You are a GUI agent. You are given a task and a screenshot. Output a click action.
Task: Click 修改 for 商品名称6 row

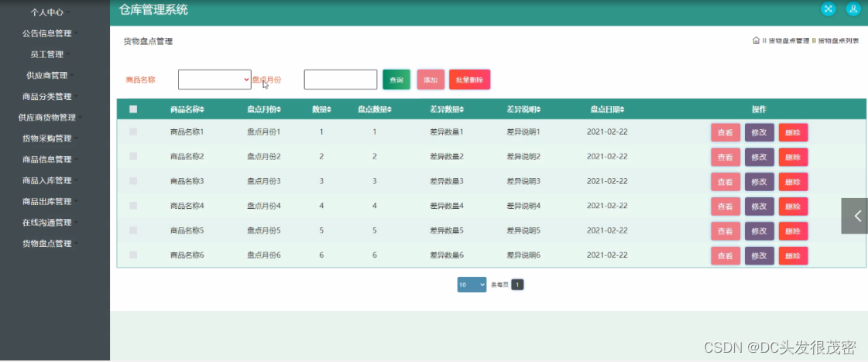760,256
